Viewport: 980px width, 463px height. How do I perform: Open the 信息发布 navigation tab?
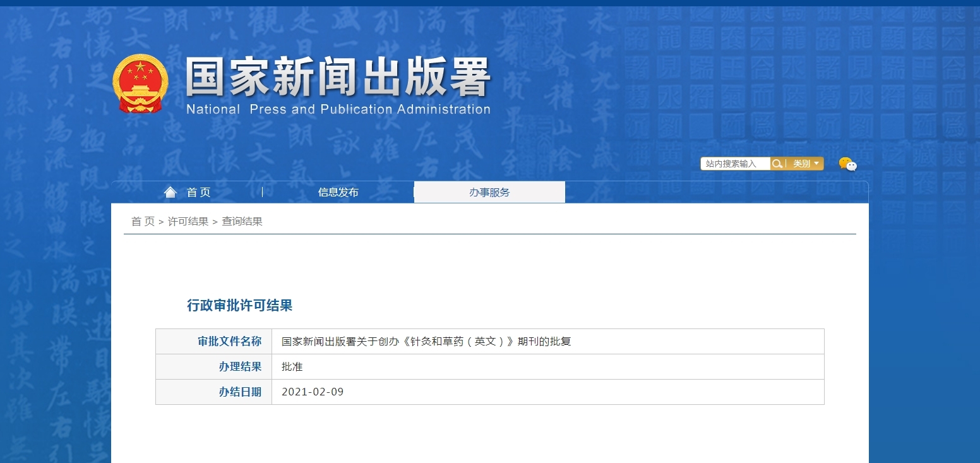coord(338,193)
